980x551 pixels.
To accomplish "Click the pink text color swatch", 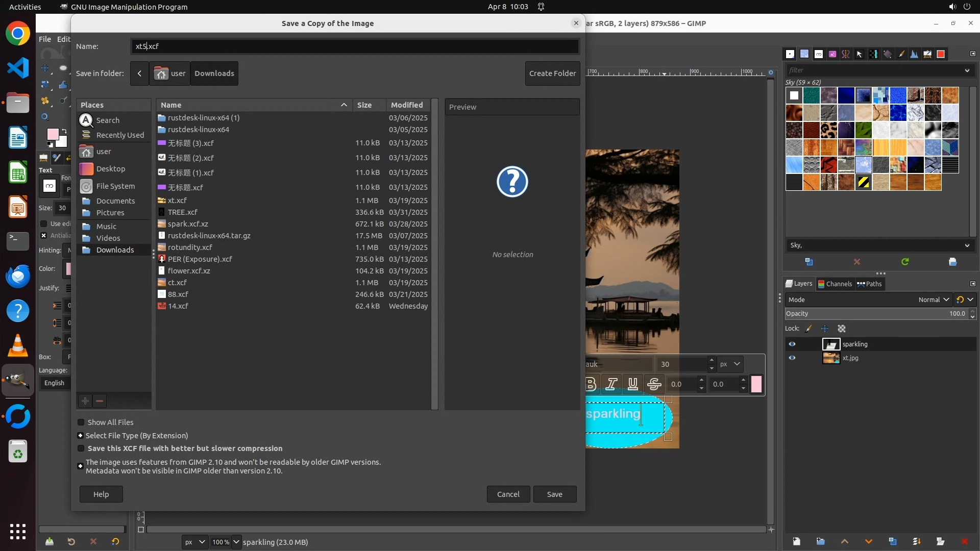I will [756, 384].
